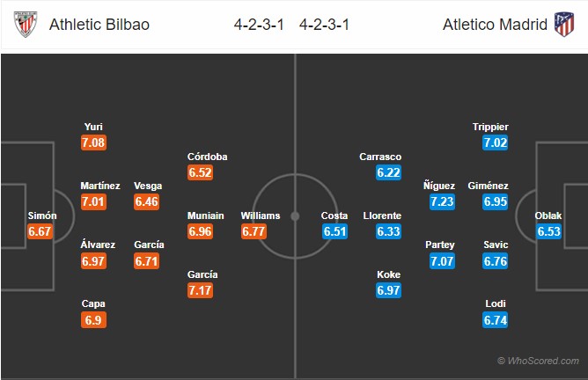Image resolution: width=588 pixels, height=380 pixels.
Task: Select Simón's 6.67 rating badge
Action: 40,231
